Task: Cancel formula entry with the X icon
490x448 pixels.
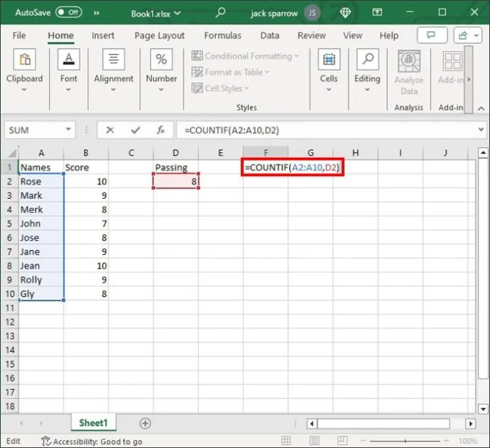Action: point(109,130)
